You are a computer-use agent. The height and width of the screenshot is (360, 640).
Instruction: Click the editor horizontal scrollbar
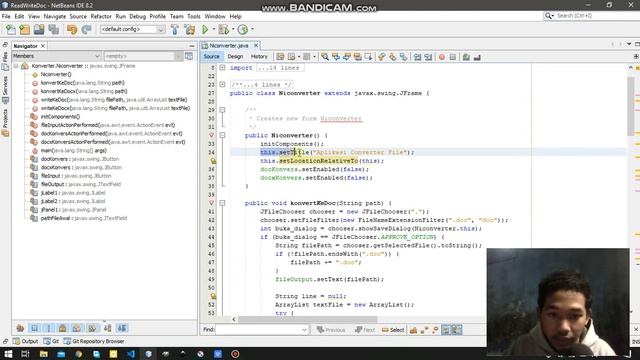[308, 319]
